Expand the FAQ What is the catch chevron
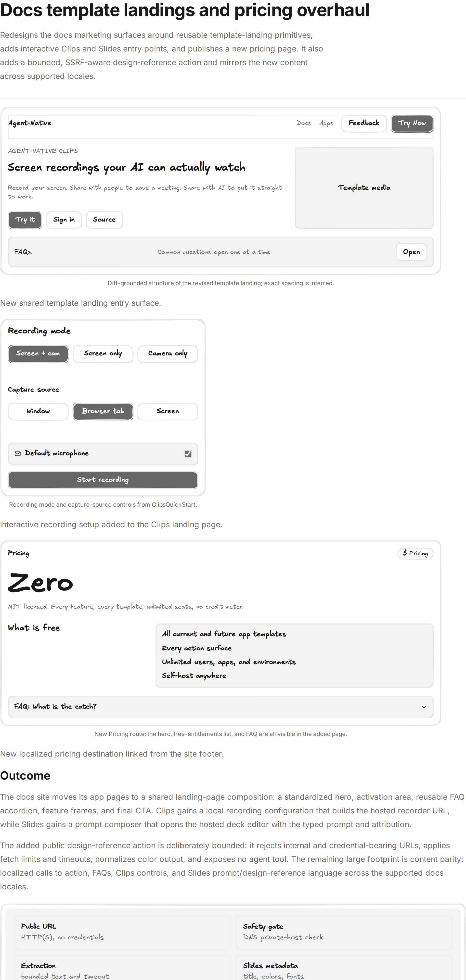This screenshot has width=466, height=980. [424, 707]
